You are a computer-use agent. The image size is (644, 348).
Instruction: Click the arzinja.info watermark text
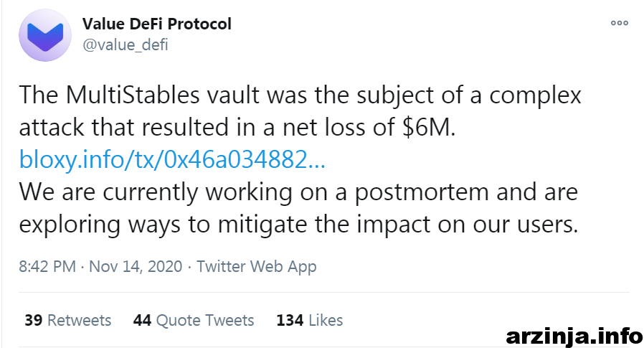574,335
